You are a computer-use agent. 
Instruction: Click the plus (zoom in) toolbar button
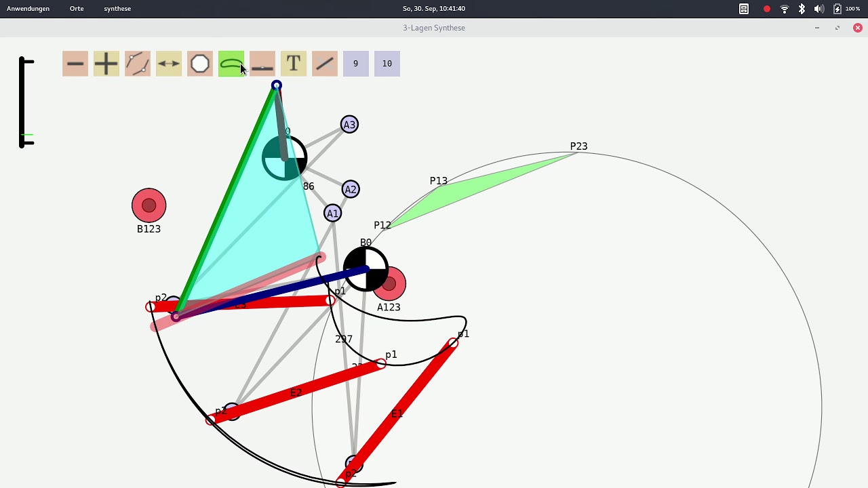click(x=106, y=64)
